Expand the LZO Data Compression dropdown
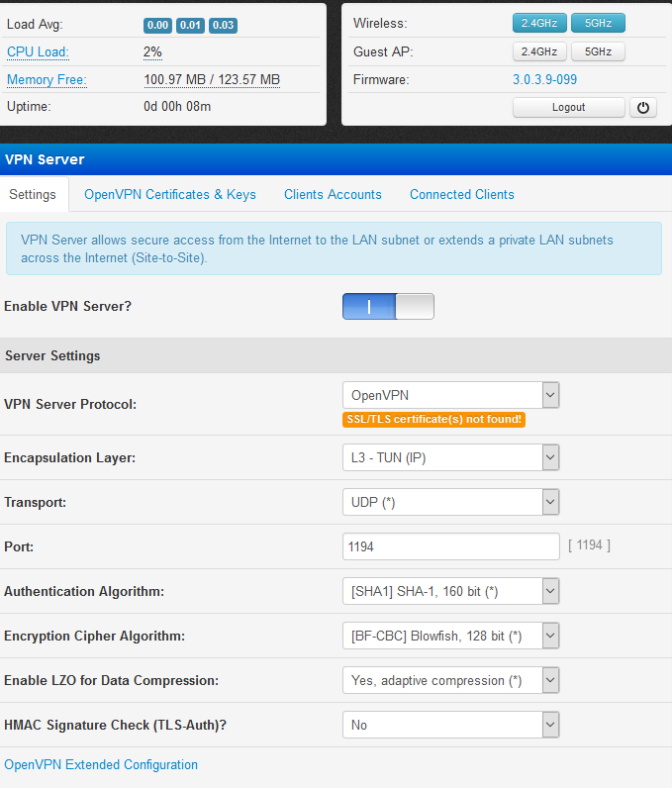This screenshot has height=788, width=672. (x=450, y=680)
